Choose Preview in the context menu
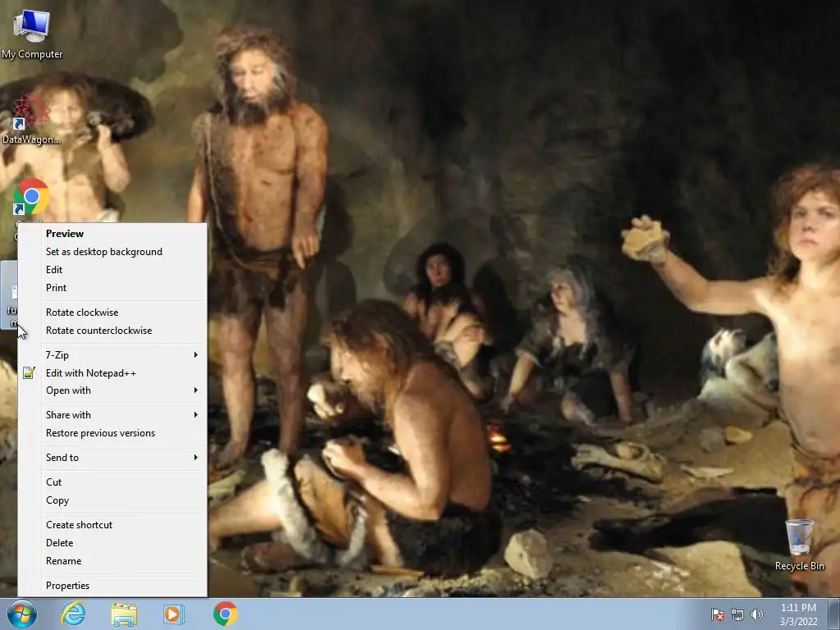This screenshot has width=840, height=630. [112, 234]
